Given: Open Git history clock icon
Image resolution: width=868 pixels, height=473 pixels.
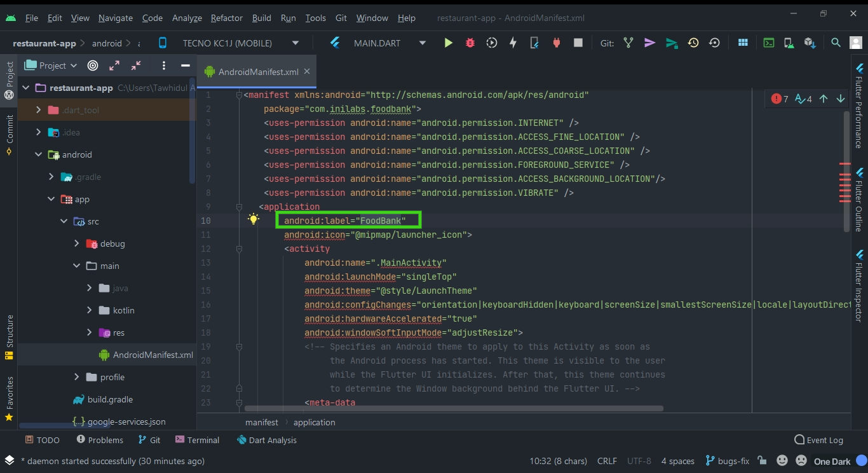Looking at the screenshot, I should click(693, 43).
